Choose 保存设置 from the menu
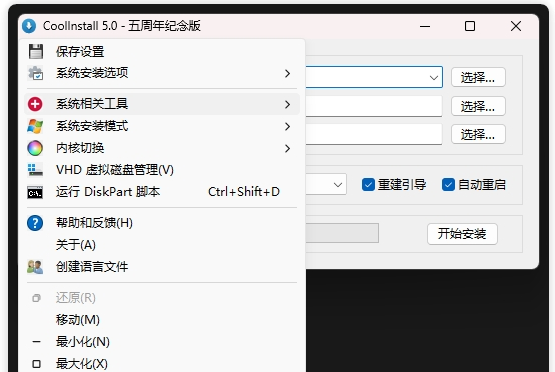555x372 pixels. [x=162, y=52]
